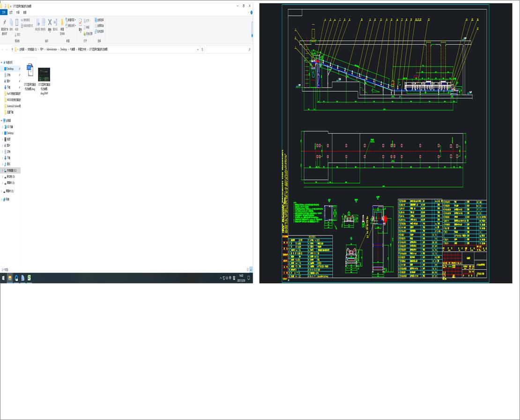Viewport: 520px width, 420px height.
Task: Switch to the Share (共享) ribbon tab
Action: click(18, 12)
